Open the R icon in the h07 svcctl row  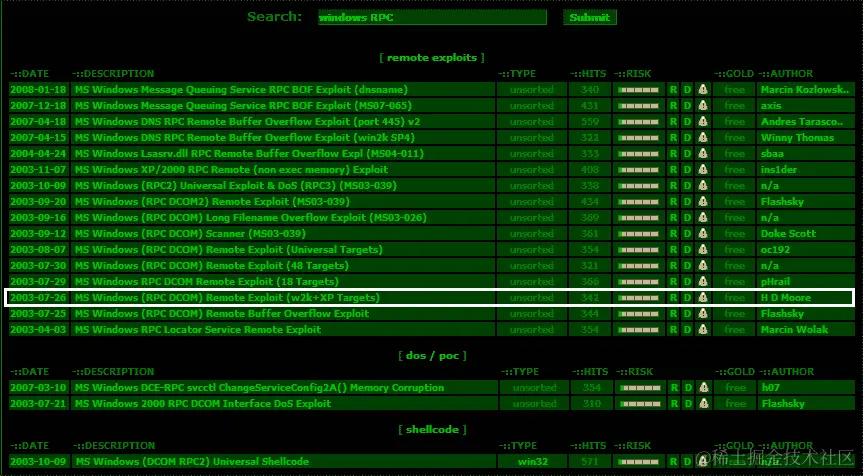674,387
